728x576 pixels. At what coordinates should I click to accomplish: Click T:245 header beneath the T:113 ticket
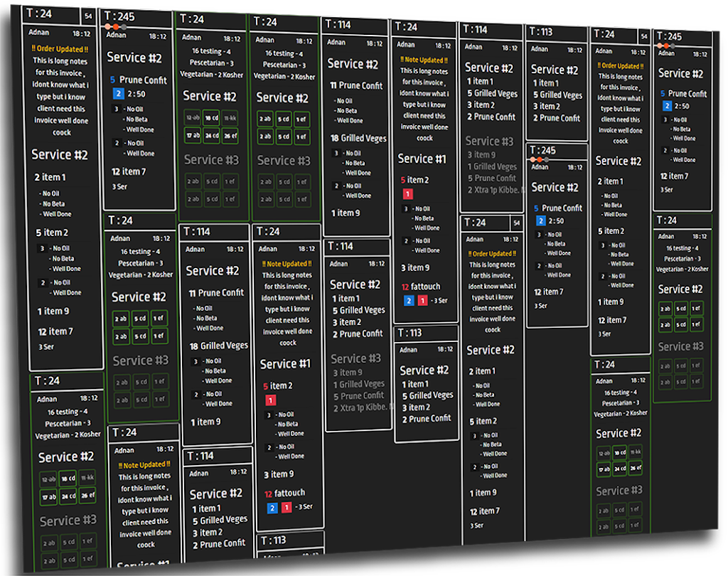click(557, 151)
